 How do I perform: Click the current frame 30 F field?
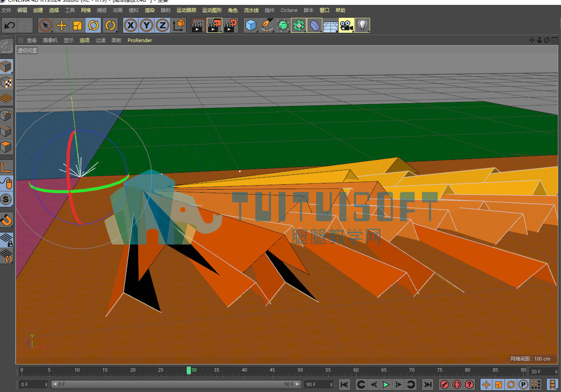click(543, 372)
